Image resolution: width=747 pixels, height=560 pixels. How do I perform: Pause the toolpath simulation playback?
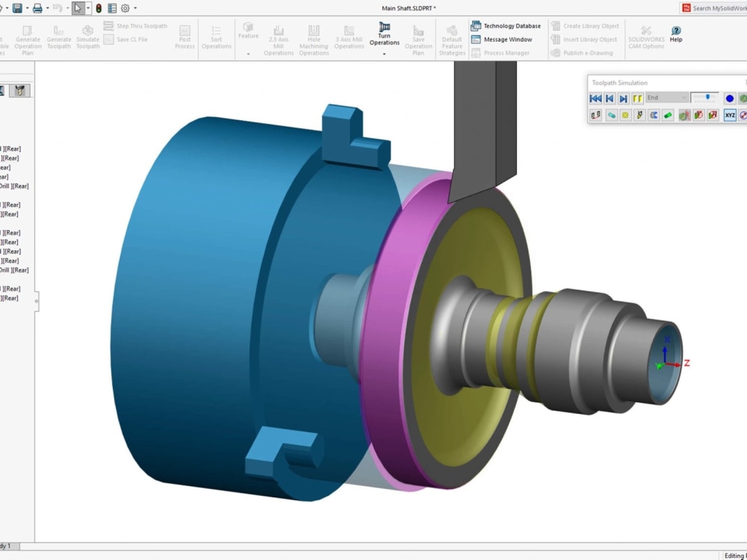[638, 98]
